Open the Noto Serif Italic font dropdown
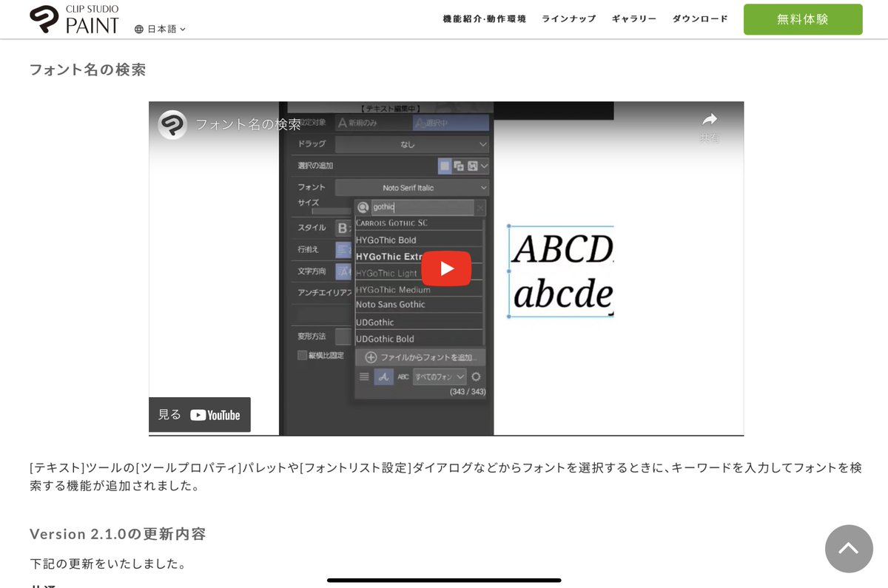This screenshot has height=588, width=888. (412, 188)
